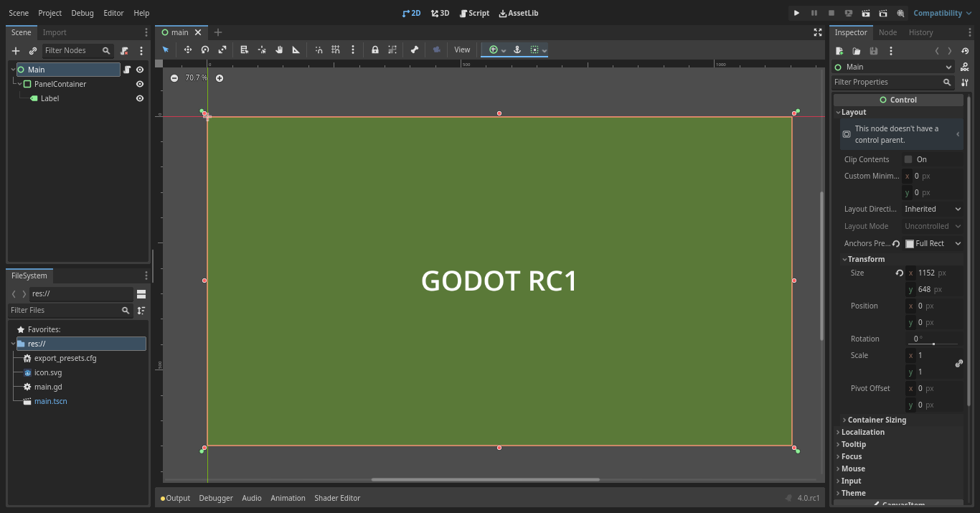Activate the Rotate mode tool

[x=204, y=50]
